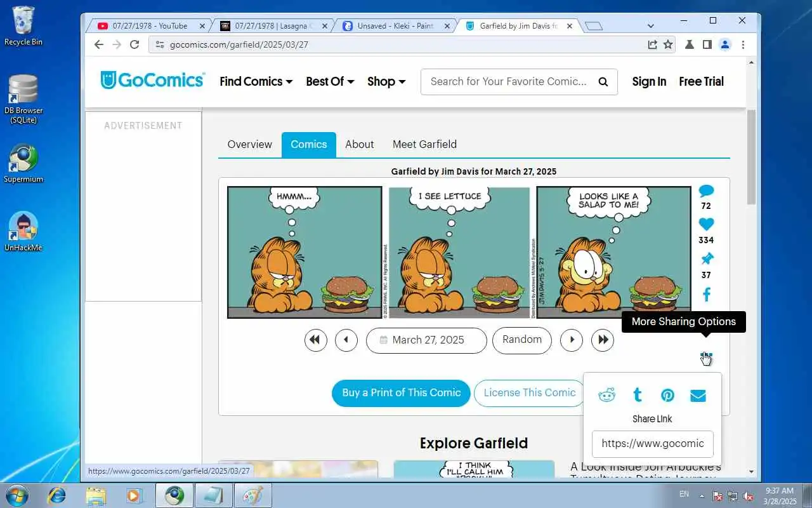Viewport: 812px width, 508px height.
Task: Open the Windows Start menu
Action: 16,495
